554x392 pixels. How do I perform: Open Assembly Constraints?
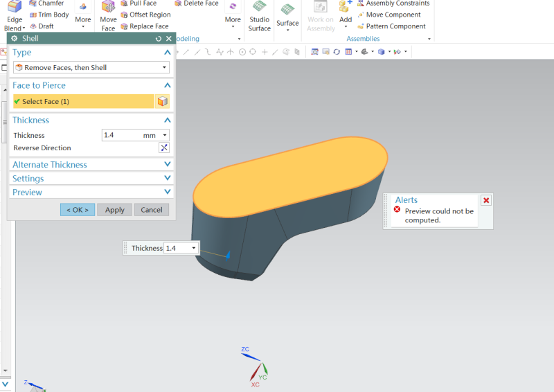click(393, 3)
